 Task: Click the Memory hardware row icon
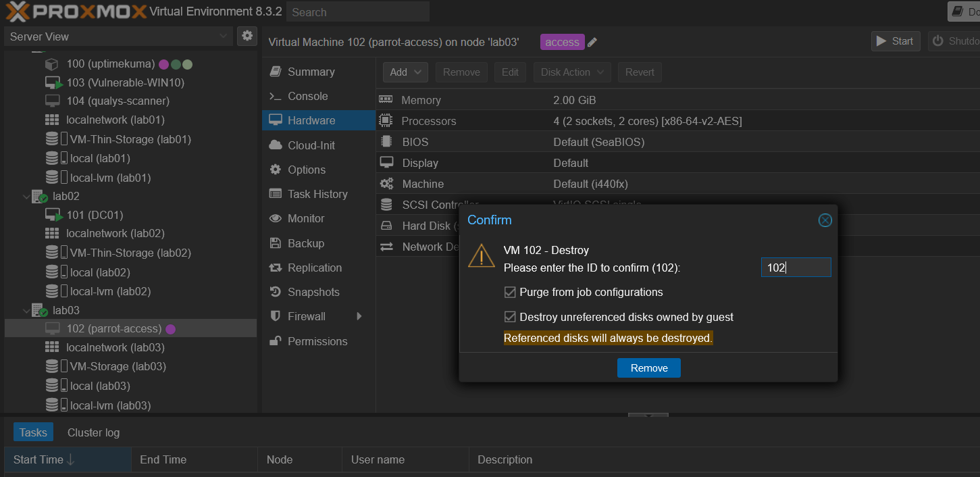tap(386, 99)
